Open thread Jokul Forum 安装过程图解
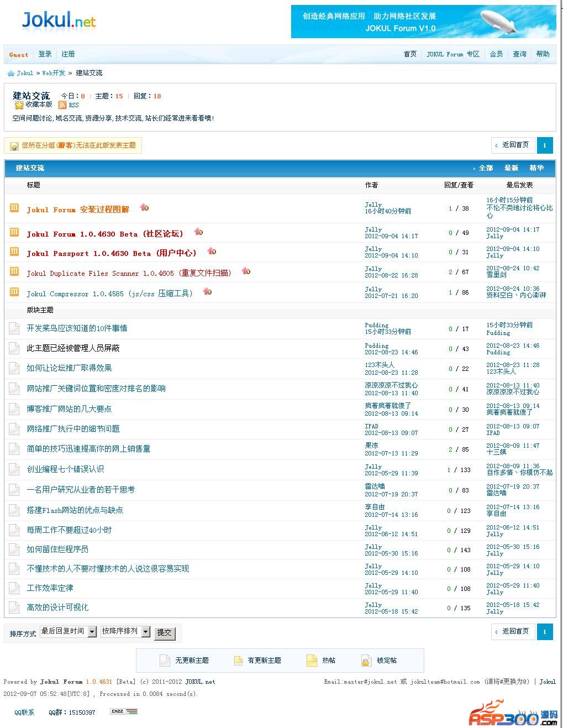 coord(78,210)
